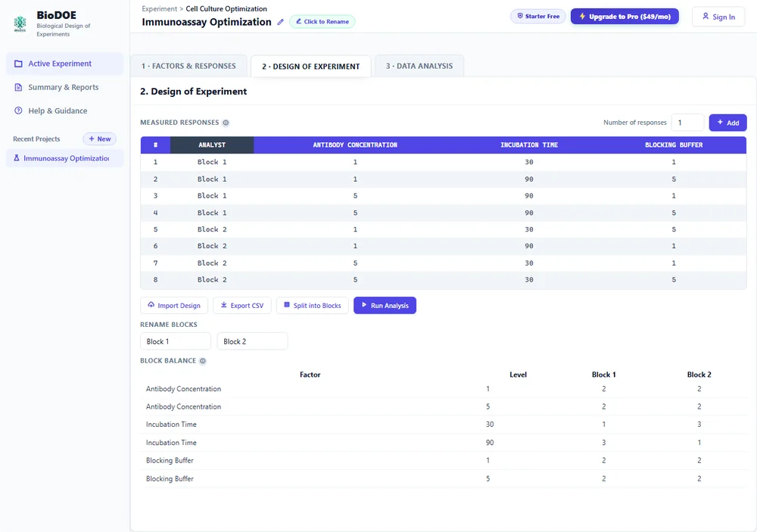Click the Click to Rename button
This screenshot has height=532, width=757.
(x=322, y=22)
